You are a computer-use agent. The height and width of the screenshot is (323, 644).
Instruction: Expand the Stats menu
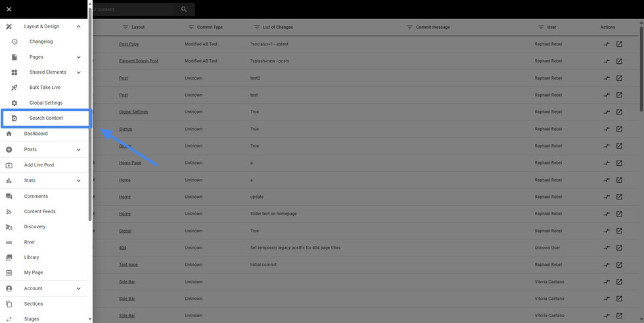(x=79, y=180)
